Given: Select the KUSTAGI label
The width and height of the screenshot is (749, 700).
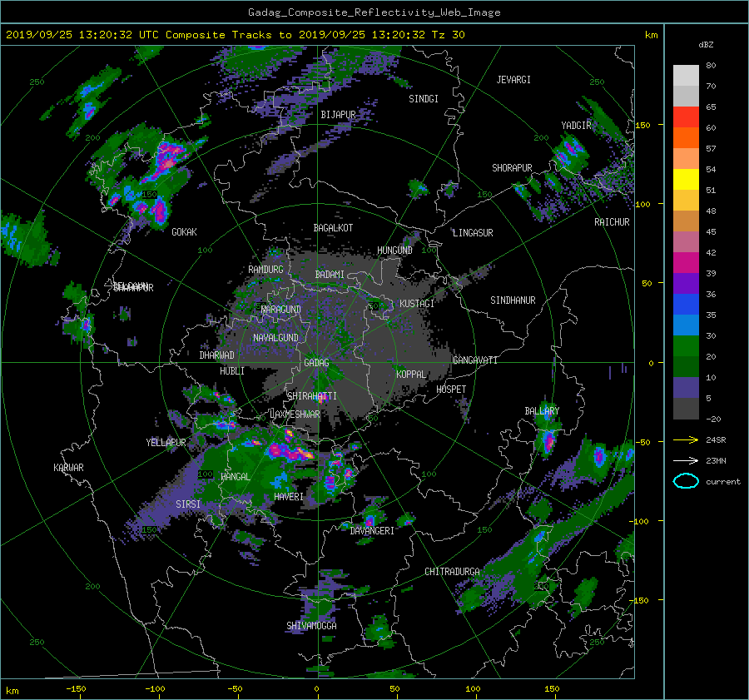Looking at the screenshot, I should (x=417, y=304).
